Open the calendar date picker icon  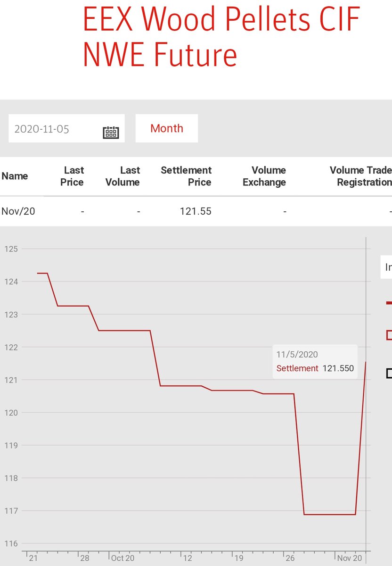point(111,132)
